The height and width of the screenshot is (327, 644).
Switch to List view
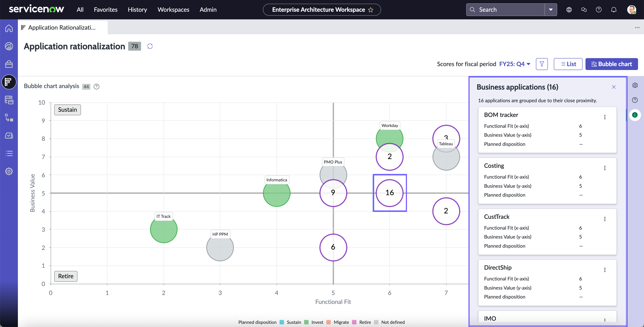(x=568, y=64)
